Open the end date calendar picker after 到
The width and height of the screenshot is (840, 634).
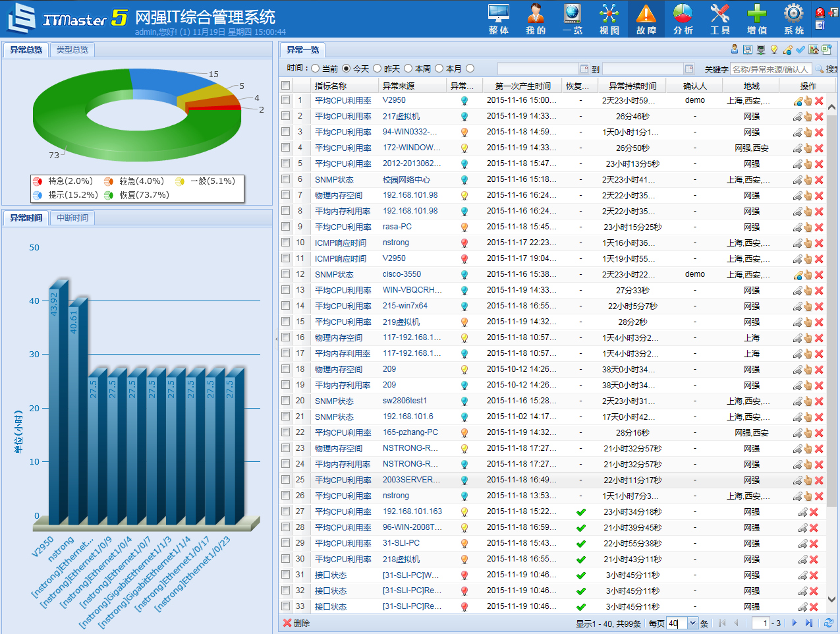689,69
